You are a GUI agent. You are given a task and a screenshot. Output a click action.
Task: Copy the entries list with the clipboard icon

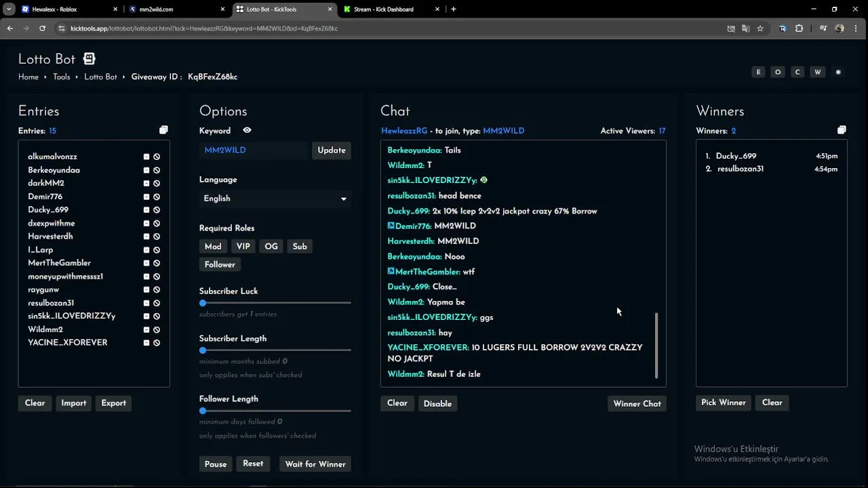[163, 130]
